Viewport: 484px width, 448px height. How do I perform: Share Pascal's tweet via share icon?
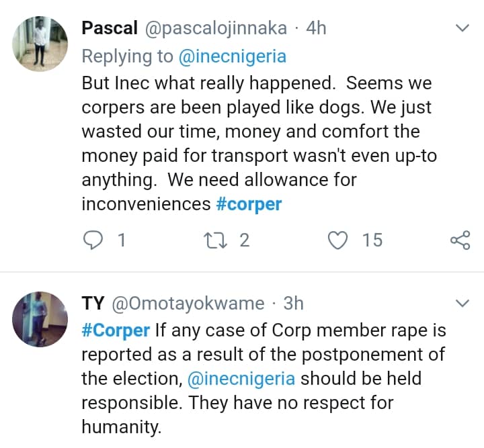(459, 240)
